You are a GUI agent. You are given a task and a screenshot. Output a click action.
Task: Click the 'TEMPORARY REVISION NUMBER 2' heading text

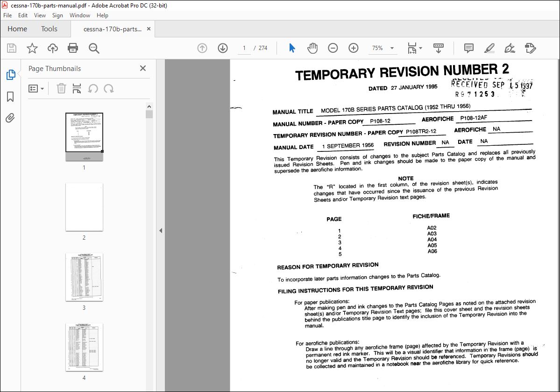pyautogui.click(x=402, y=72)
